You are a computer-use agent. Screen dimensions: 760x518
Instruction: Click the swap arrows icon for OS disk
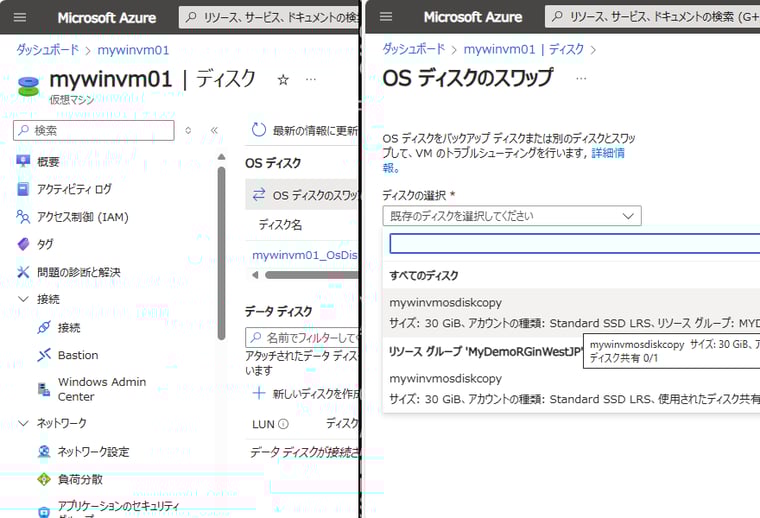(259, 195)
